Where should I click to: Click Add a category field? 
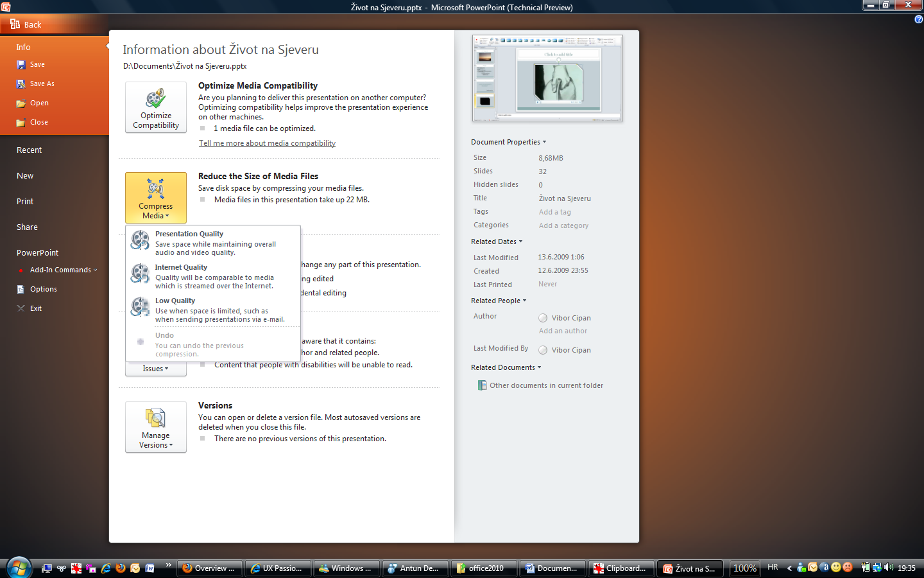[563, 225]
